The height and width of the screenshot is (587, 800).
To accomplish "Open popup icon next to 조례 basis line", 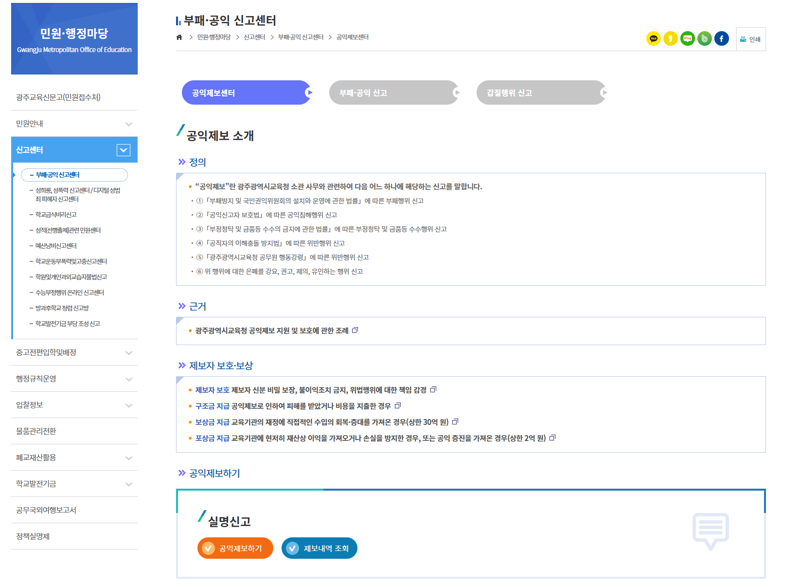I will [x=355, y=330].
